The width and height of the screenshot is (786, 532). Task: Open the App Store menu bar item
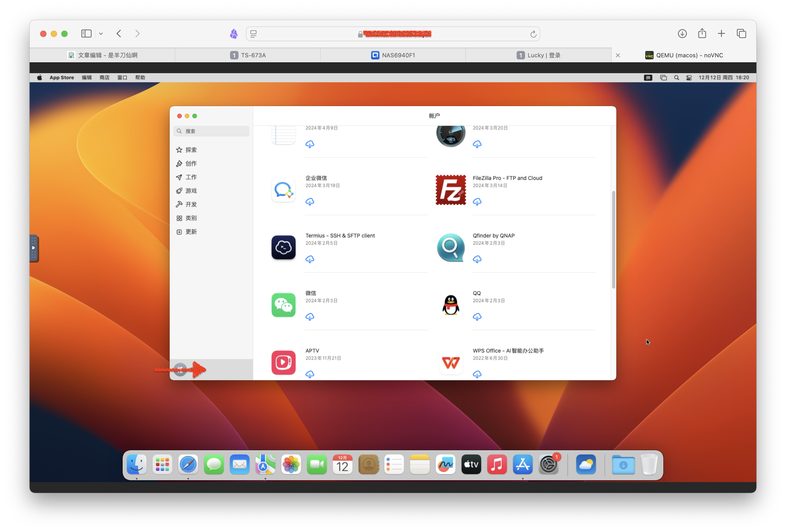tap(62, 77)
